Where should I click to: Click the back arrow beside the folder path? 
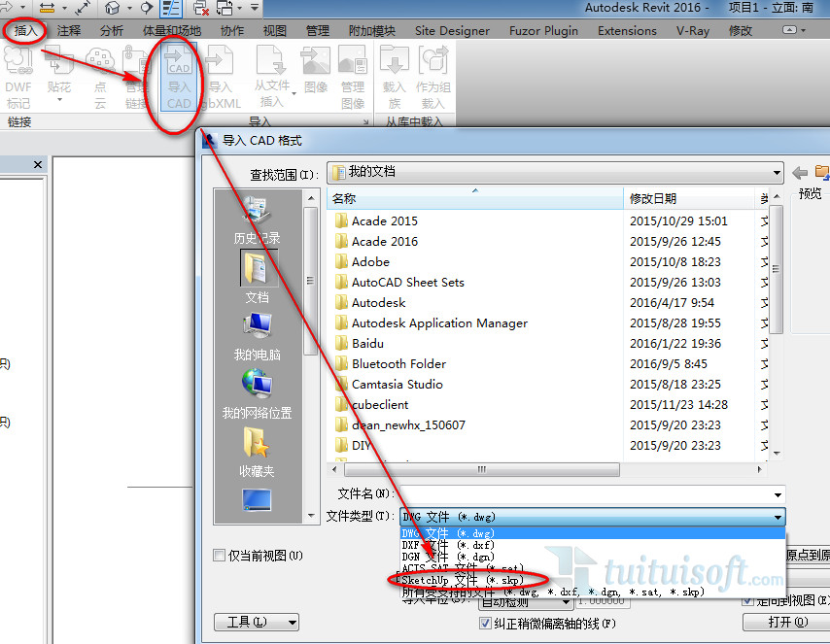click(800, 173)
